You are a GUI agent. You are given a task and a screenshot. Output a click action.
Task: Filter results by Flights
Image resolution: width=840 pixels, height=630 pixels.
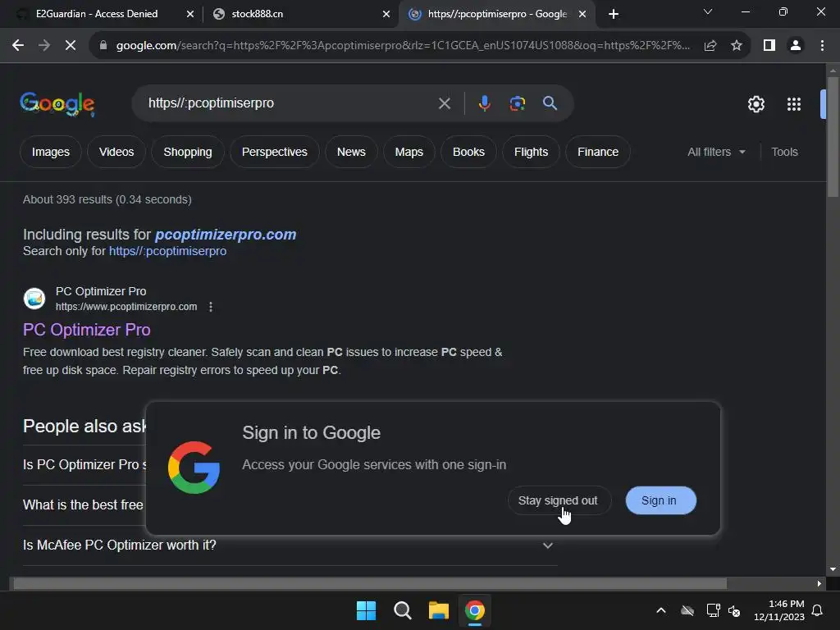tap(531, 152)
